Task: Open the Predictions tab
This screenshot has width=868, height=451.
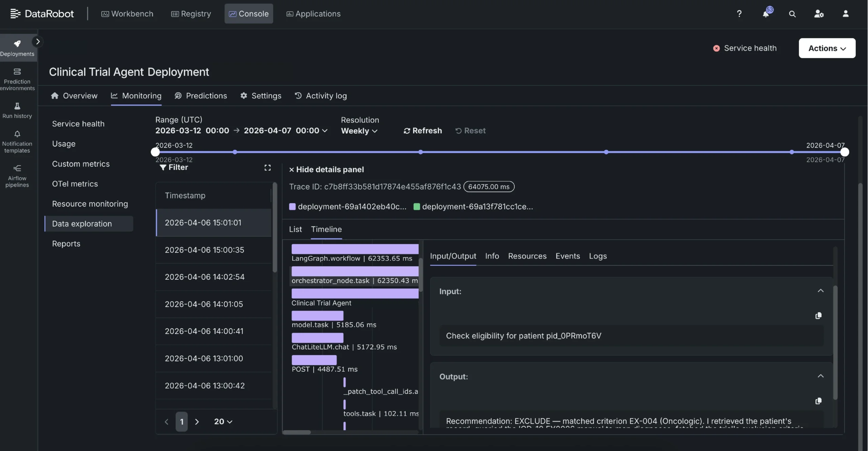Action: (x=201, y=96)
